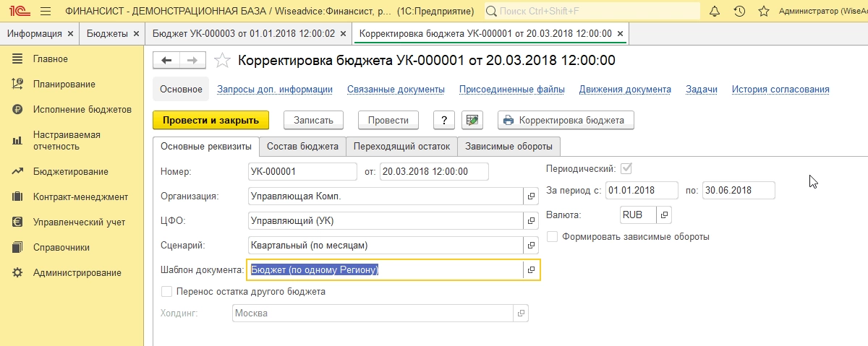Open the Организация field selector
The image size is (868, 346).
click(531, 196)
